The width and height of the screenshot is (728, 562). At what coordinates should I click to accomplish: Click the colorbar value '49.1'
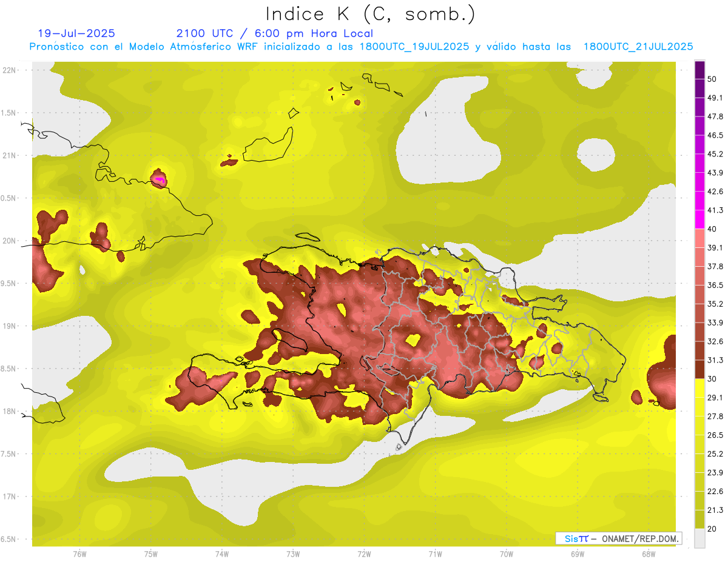coord(715,98)
